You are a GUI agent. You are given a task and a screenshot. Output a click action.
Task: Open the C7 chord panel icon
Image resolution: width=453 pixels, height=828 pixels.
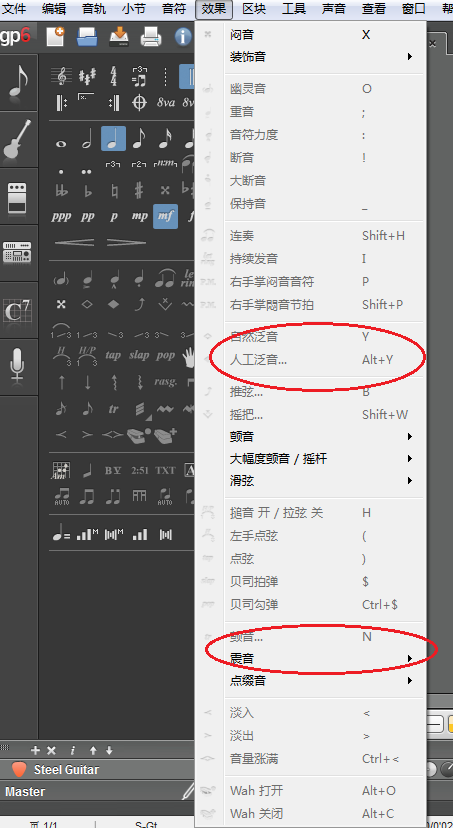click(x=17, y=310)
